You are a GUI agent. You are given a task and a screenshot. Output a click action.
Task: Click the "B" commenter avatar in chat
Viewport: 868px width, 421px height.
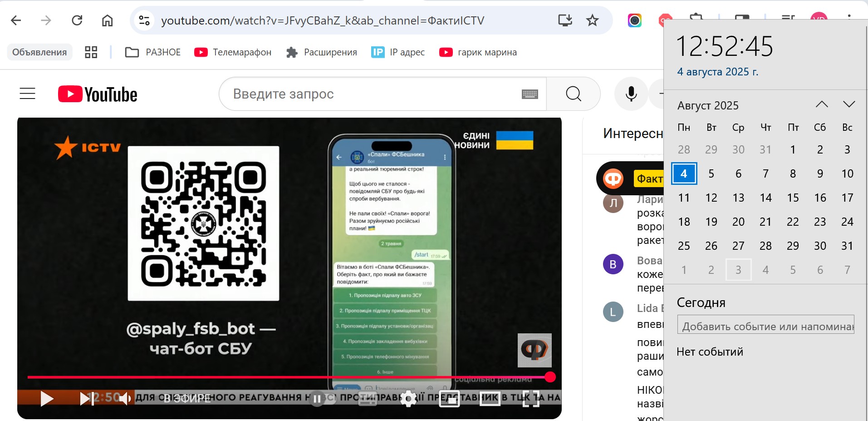pos(613,264)
